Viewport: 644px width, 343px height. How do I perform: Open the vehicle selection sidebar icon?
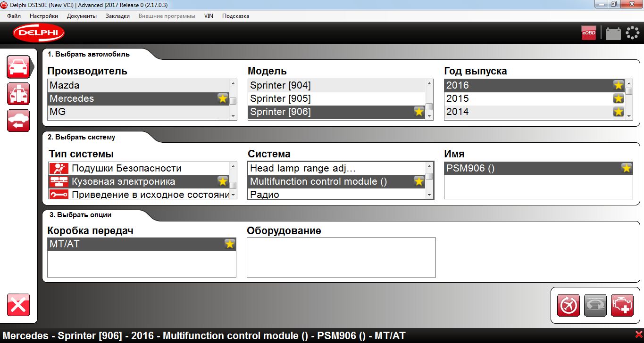(x=18, y=67)
